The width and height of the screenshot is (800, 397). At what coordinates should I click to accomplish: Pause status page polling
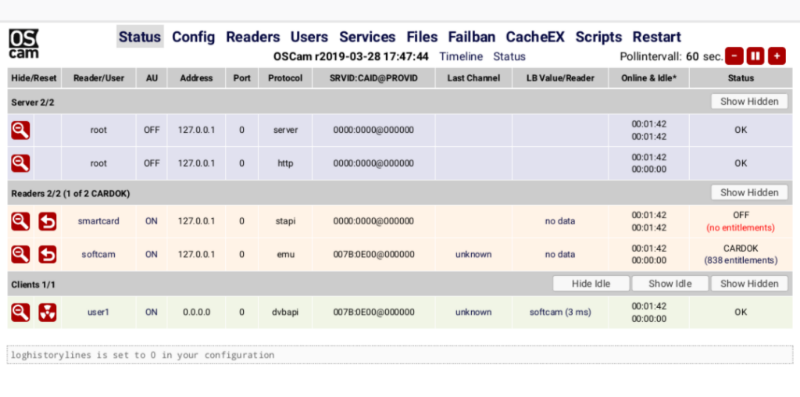coord(755,56)
